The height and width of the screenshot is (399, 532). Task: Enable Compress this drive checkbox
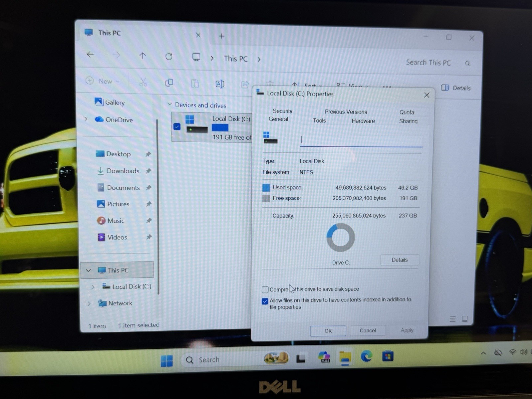[x=265, y=290]
